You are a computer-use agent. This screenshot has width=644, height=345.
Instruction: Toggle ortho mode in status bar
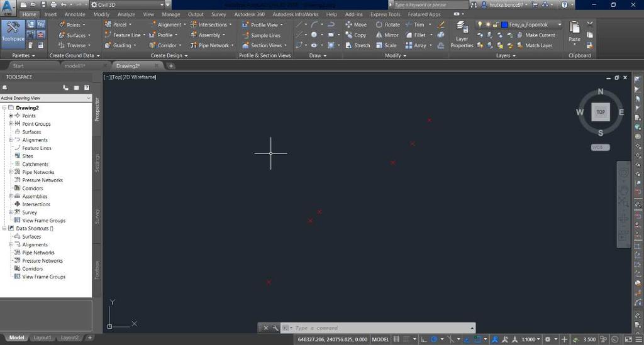coord(423,339)
